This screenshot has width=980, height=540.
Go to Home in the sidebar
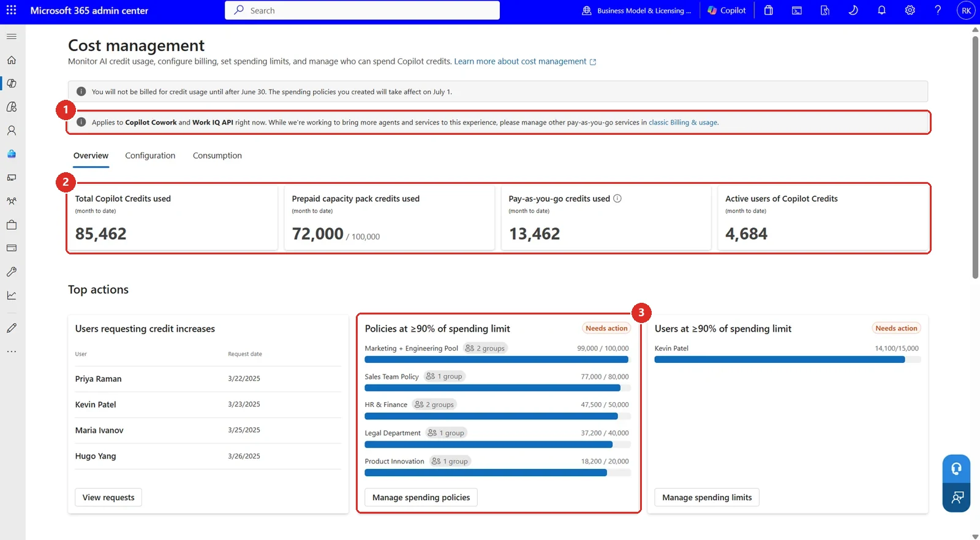click(x=12, y=60)
